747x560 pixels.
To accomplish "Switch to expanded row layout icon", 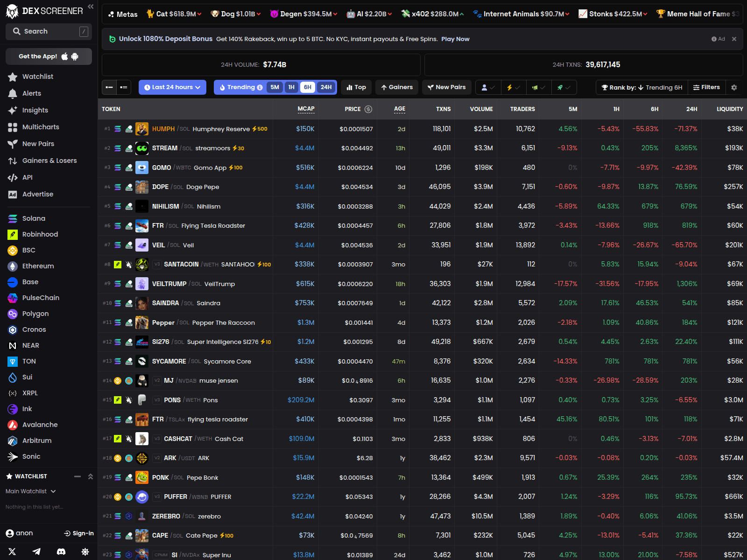I will [124, 87].
